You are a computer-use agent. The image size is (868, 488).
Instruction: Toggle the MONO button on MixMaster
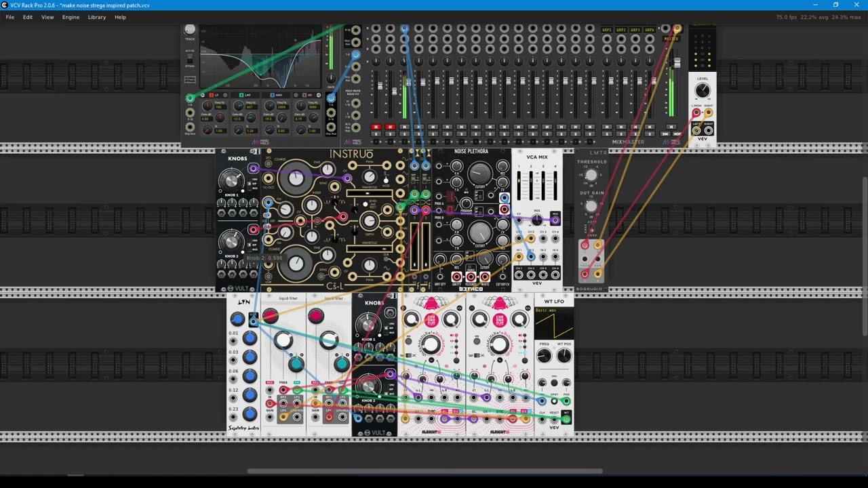[x=677, y=134]
